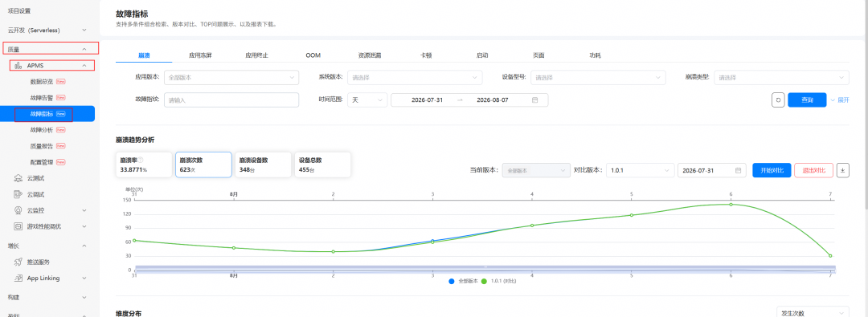
Task: Switch to the 卡顿 tab
Action: 426,55
